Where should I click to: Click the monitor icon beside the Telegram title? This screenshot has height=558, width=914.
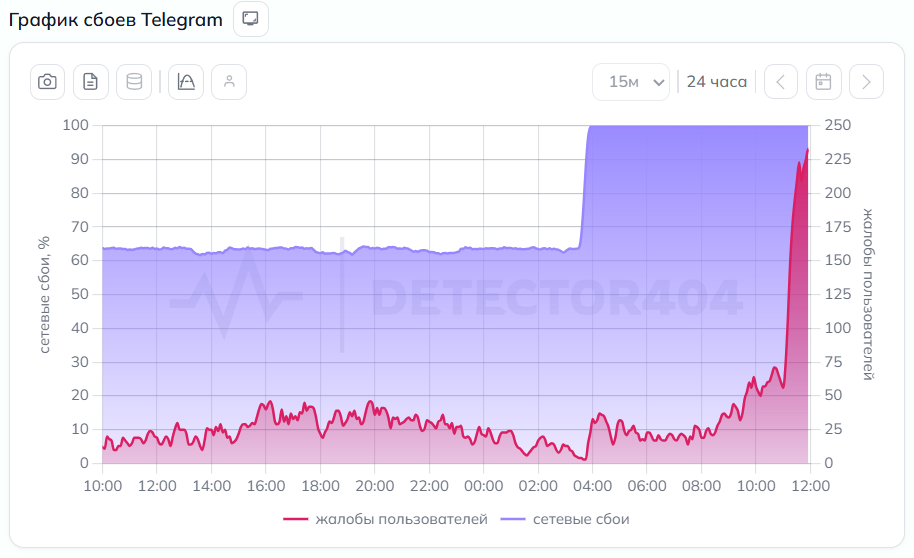tap(251, 19)
